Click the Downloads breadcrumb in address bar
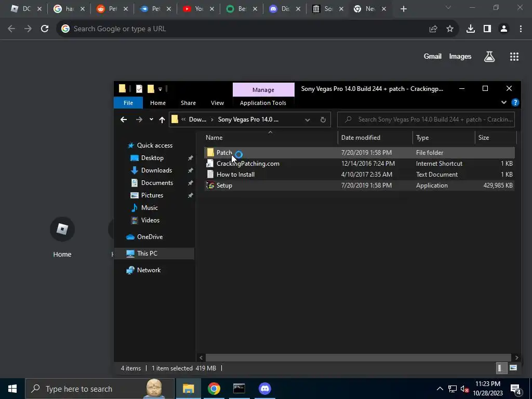 tap(197, 119)
